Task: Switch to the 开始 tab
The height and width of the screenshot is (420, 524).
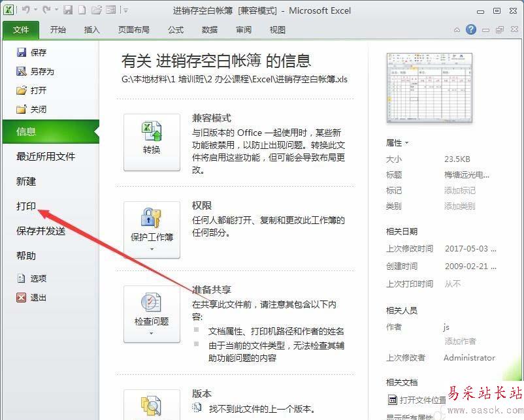Action: (x=57, y=30)
